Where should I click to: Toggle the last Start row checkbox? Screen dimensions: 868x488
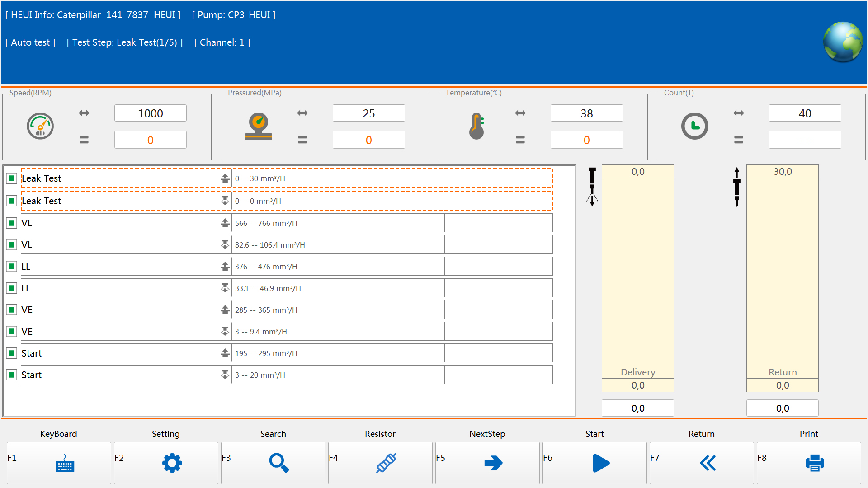(x=12, y=375)
